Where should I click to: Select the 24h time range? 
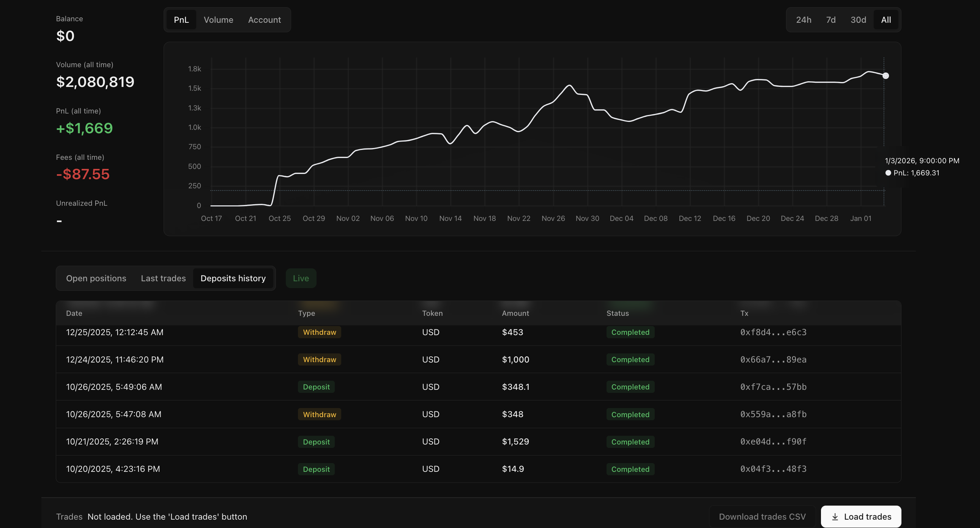pyautogui.click(x=804, y=19)
